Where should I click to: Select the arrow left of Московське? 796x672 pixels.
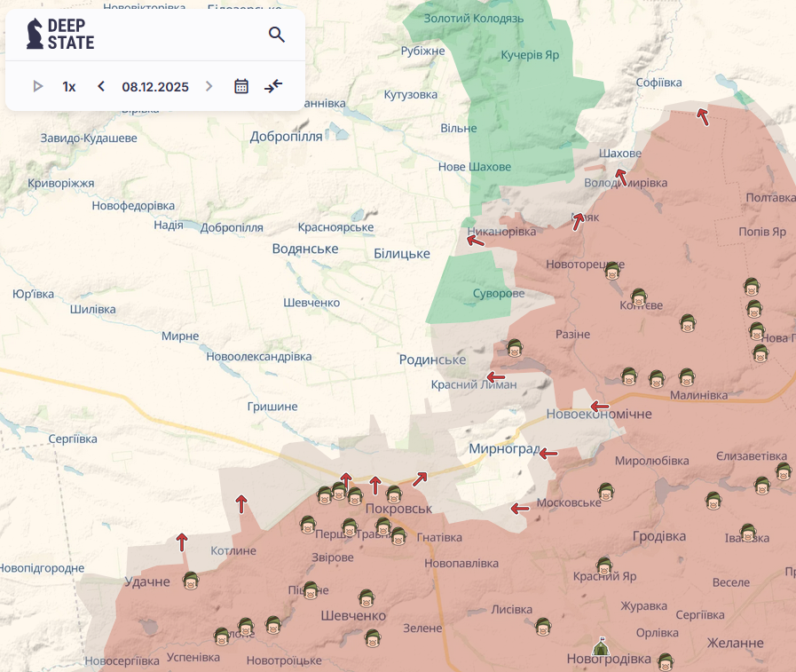[520, 509]
